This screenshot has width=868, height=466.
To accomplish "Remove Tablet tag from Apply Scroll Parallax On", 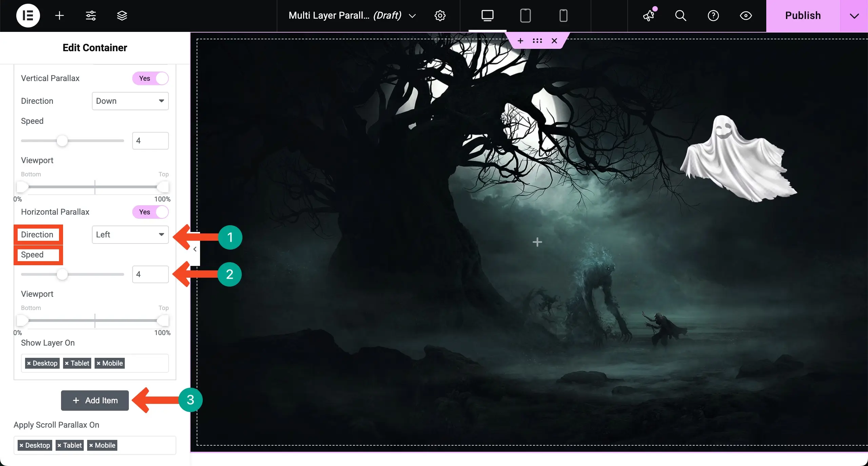I will click(59, 445).
